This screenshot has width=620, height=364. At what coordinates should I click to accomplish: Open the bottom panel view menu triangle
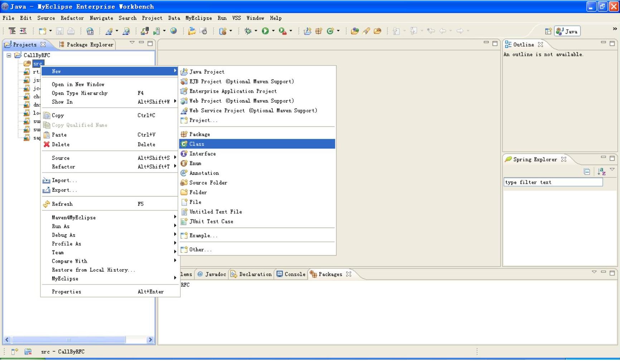pos(594,272)
